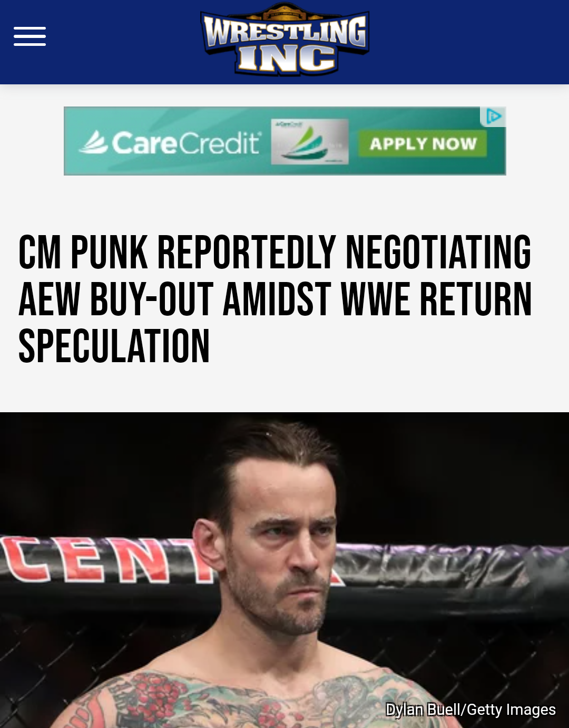The width and height of the screenshot is (569, 728).
Task: Click the "INC" lettering in the site logo
Action: pos(286,59)
